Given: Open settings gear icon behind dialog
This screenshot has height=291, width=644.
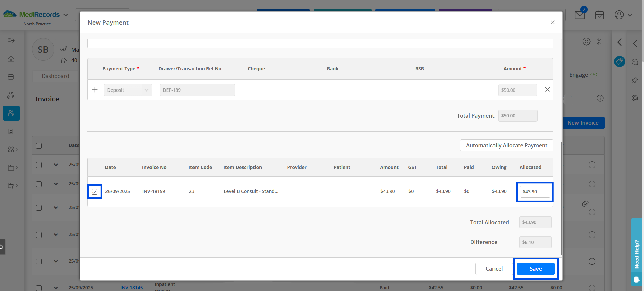Looking at the screenshot, I should (586, 42).
